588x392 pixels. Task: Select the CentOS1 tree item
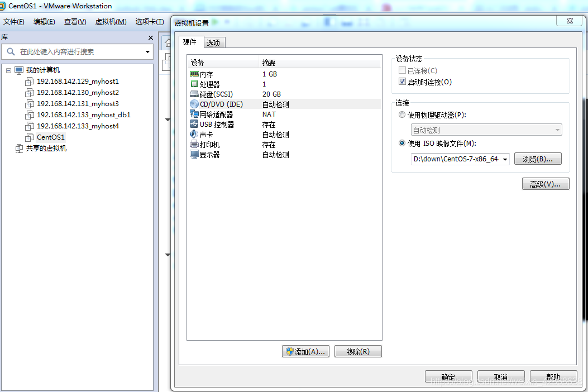tap(51, 137)
